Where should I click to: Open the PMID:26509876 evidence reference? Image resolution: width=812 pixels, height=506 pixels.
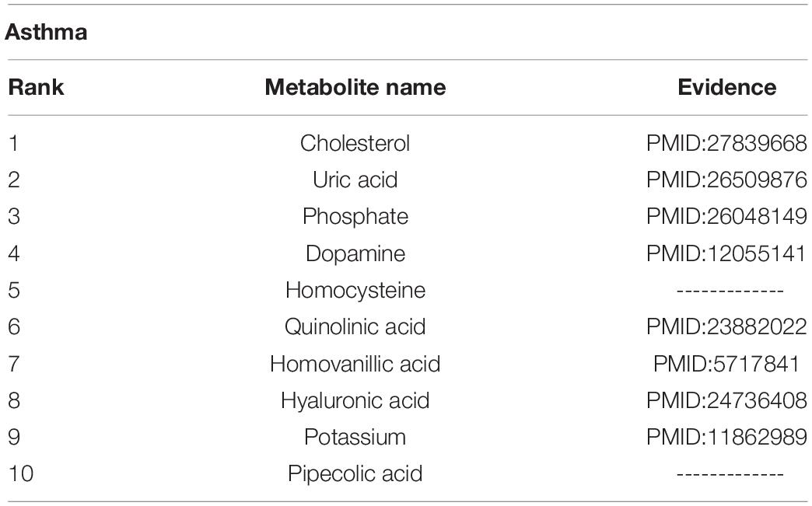726,180
